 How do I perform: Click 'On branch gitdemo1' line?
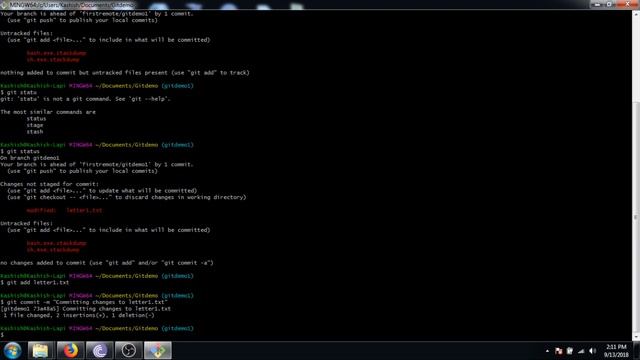pyautogui.click(x=30, y=158)
